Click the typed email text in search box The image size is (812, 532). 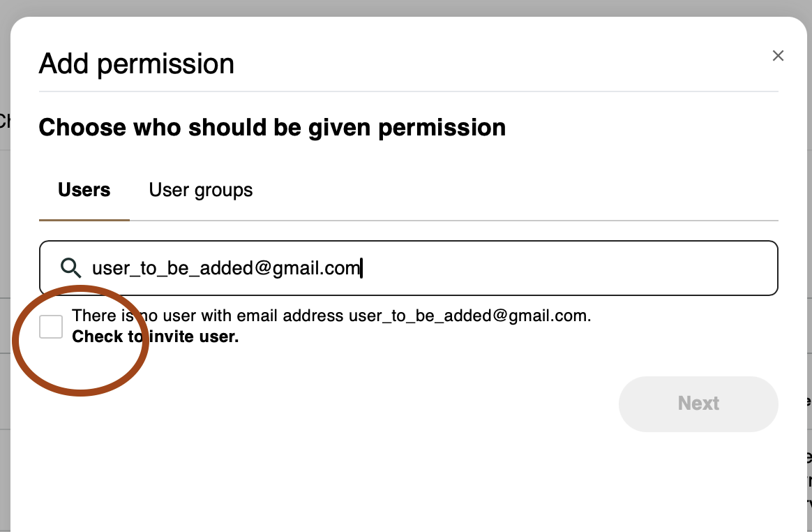[225, 268]
